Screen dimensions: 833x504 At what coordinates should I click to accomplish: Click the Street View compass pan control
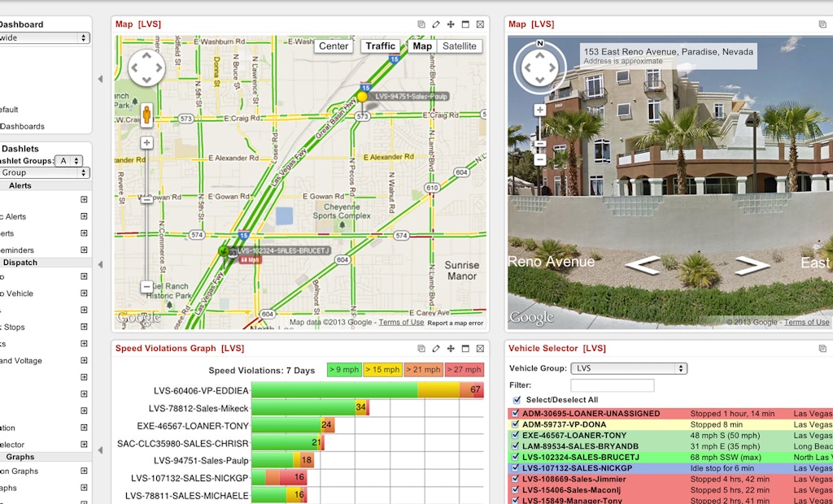point(539,69)
